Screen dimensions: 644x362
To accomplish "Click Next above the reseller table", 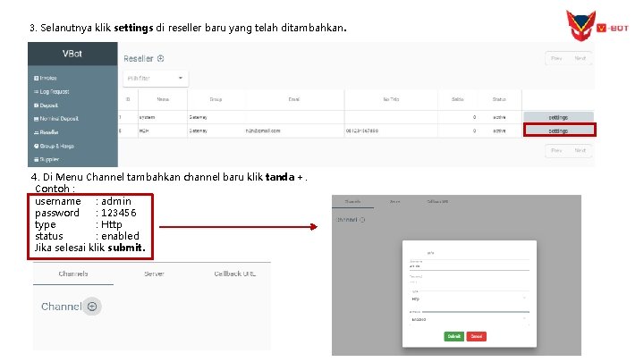I will [x=580, y=58].
